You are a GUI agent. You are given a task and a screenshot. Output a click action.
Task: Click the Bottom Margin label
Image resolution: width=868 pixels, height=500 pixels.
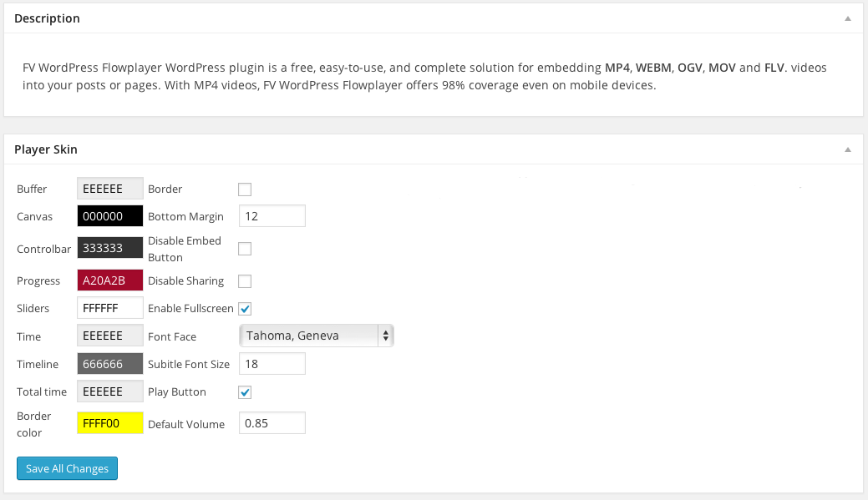186,217
